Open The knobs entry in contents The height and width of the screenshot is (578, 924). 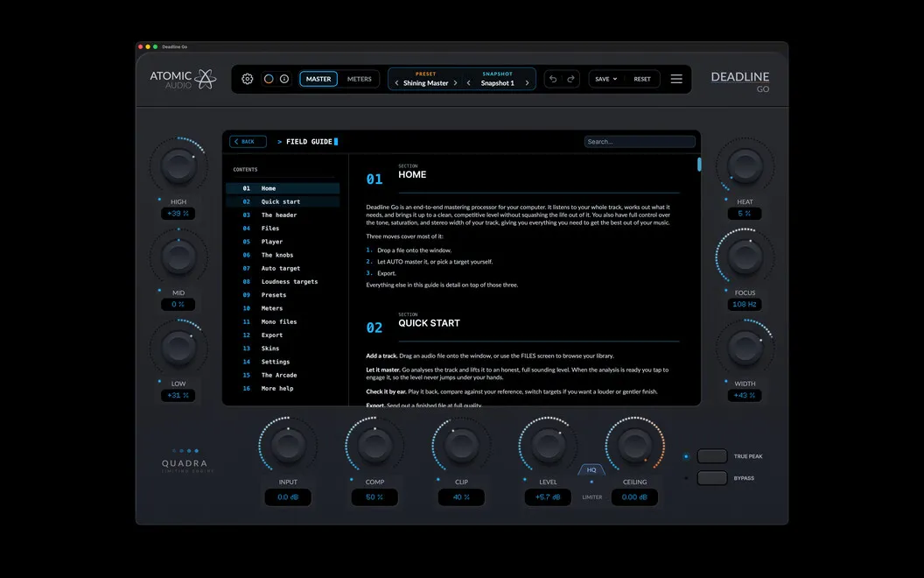[x=283, y=256]
